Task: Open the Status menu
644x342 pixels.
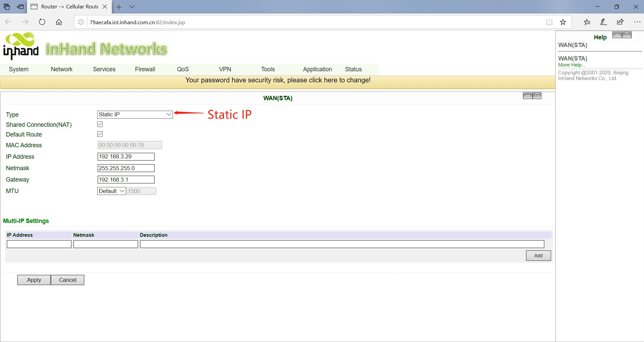Action: tap(353, 69)
